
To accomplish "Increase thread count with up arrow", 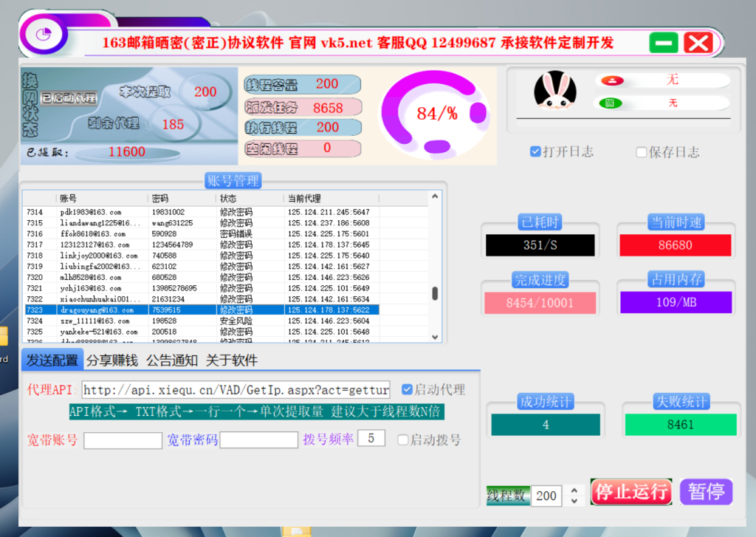I will (574, 490).
